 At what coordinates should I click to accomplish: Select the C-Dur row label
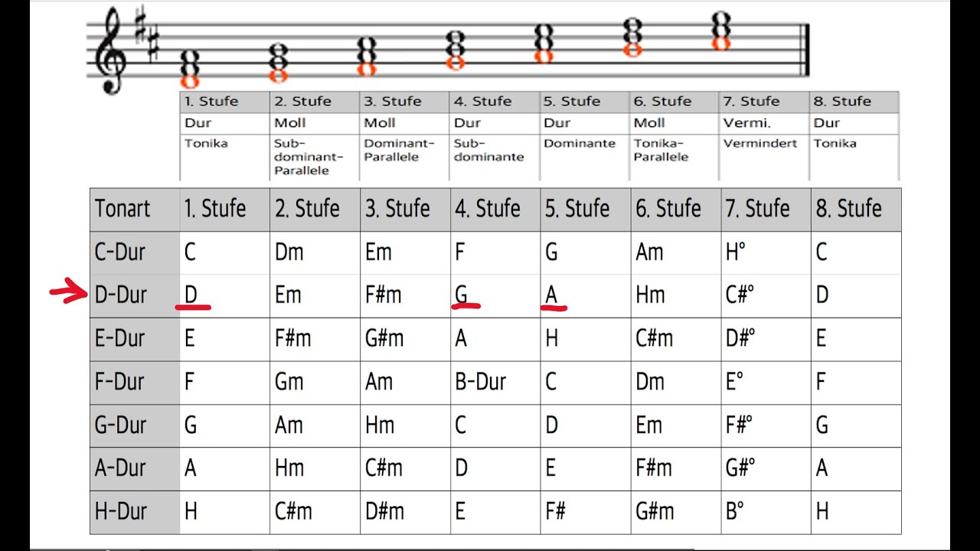click(120, 252)
